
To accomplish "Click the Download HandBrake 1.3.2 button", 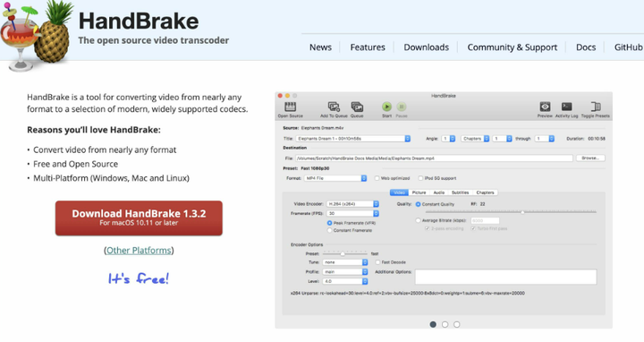I will (139, 218).
